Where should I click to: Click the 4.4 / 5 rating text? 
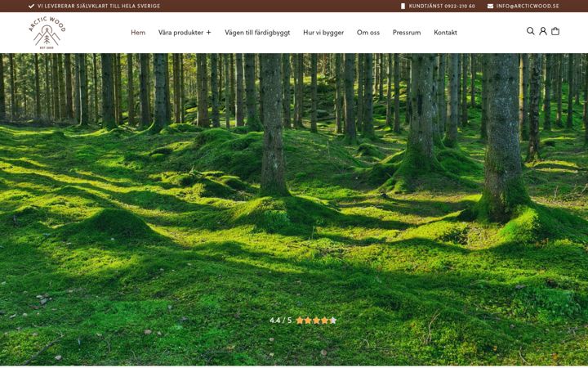click(x=280, y=321)
